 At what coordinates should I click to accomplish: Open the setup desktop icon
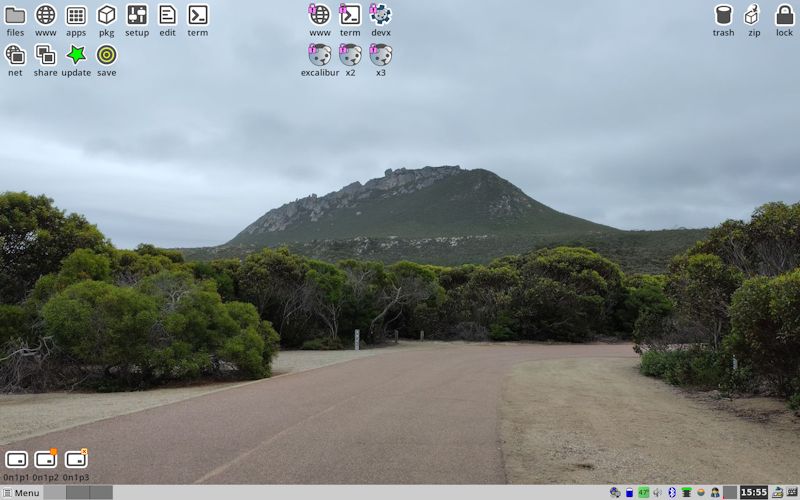[x=137, y=20]
